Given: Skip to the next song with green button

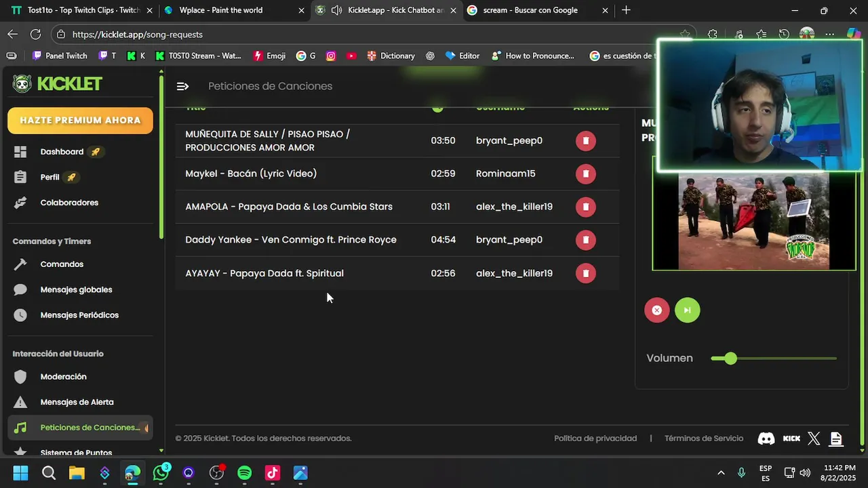Looking at the screenshot, I should (x=687, y=310).
